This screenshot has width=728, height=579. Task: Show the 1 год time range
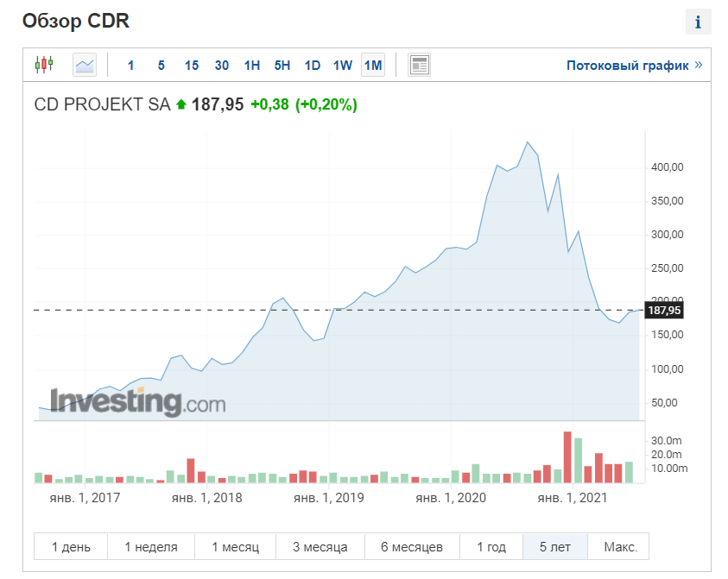click(x=491, y=547)
